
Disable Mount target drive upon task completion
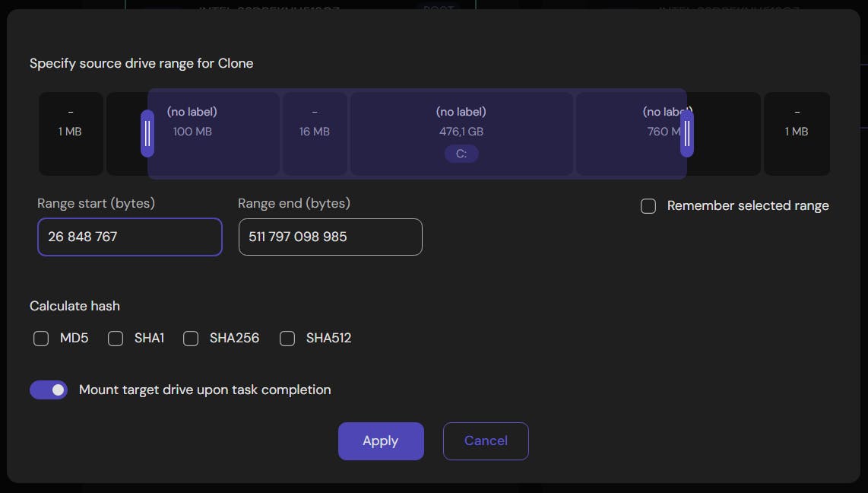tap(49, 390)
